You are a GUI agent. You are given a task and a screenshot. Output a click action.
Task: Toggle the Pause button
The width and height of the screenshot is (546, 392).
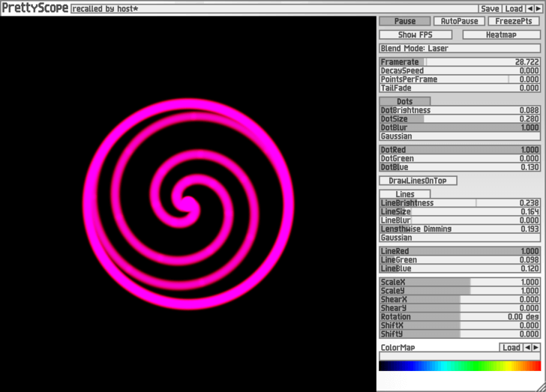tap(405, 21)
